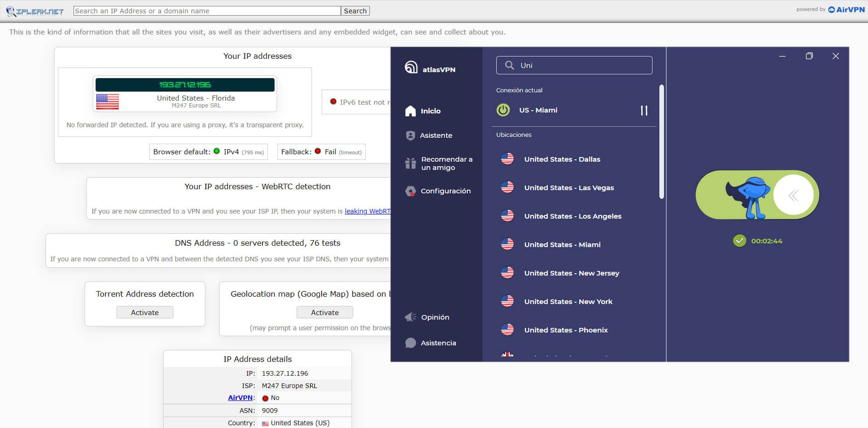Click the flag icon for United States - Dallas
The image size is (868, 428).
507,159
